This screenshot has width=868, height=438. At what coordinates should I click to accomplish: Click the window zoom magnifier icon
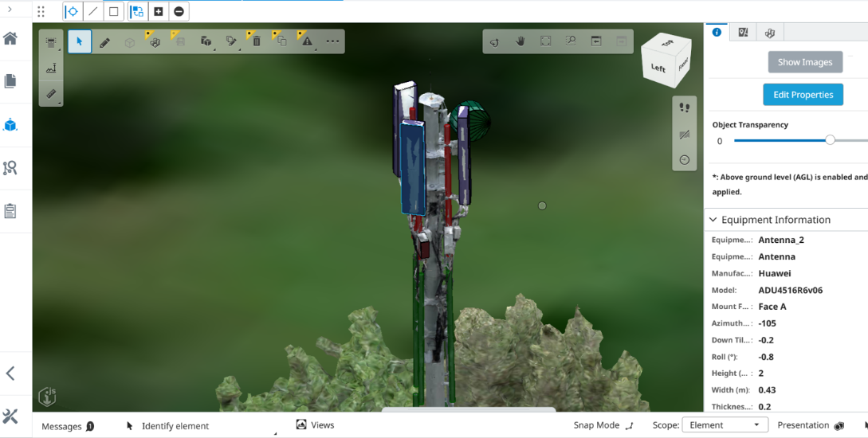click(x=571, y=41)
